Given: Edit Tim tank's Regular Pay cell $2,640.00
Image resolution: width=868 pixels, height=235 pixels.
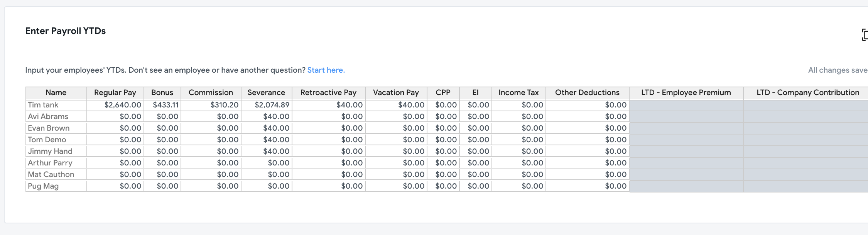Looking at the screenshot, I should [x=115, y=105].
